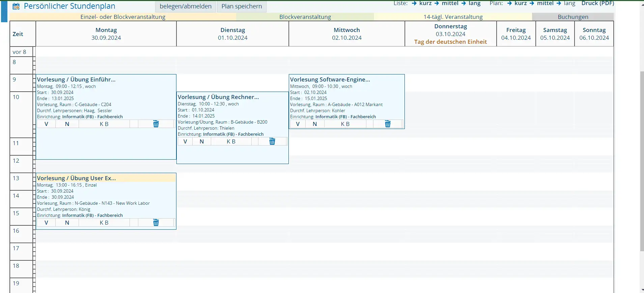Click trash icon in Rechner... course block

[x=272, y=141]
